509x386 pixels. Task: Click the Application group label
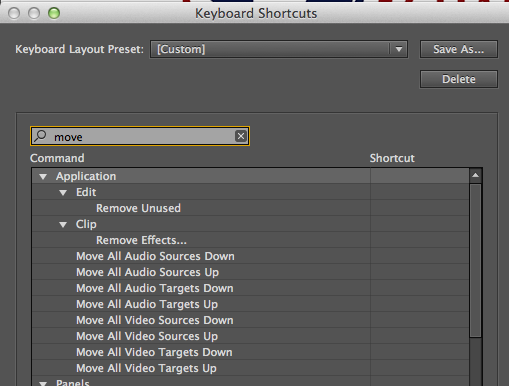click(86, 176)
